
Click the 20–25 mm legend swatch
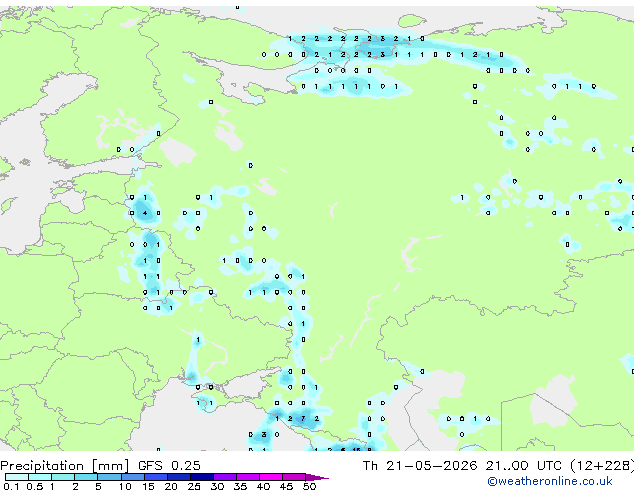tap(178, 477)
